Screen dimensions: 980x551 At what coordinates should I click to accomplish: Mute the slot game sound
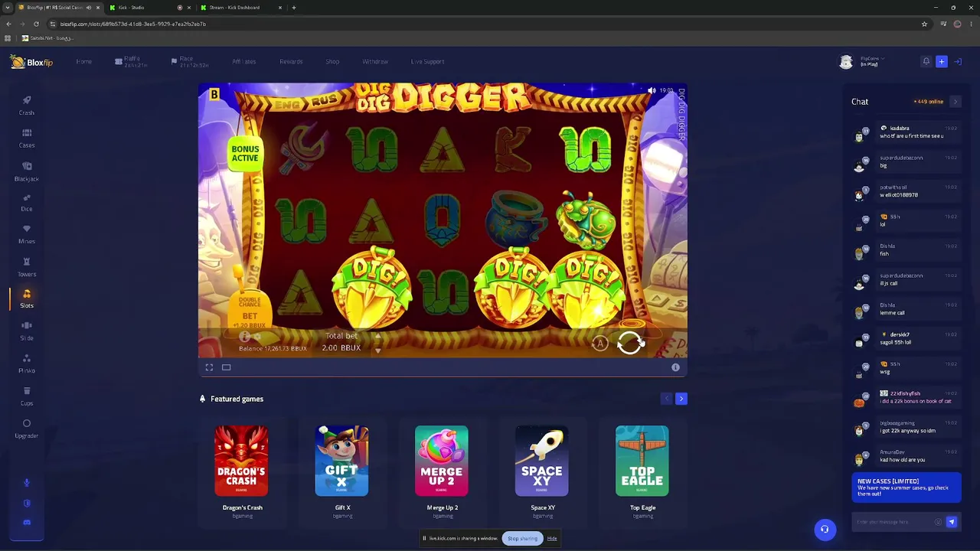point(652,90)
